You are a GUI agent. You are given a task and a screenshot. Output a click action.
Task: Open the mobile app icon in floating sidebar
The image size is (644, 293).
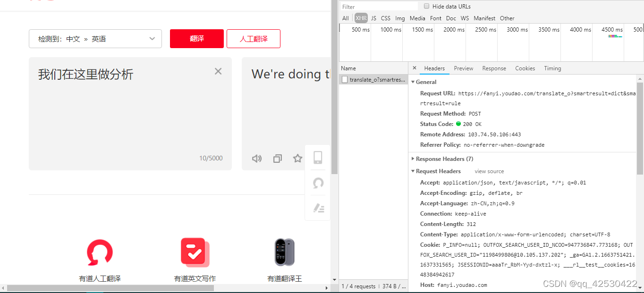[x=318, y=158]
